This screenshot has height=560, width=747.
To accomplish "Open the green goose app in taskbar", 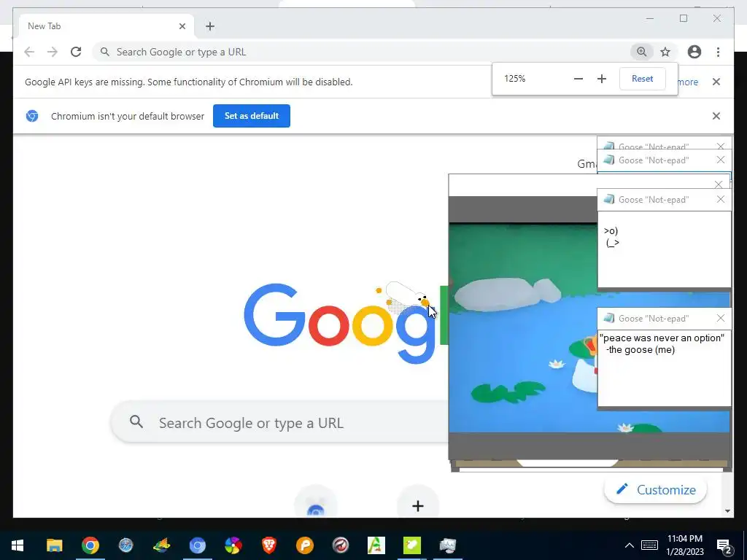I will coord(411,545).
